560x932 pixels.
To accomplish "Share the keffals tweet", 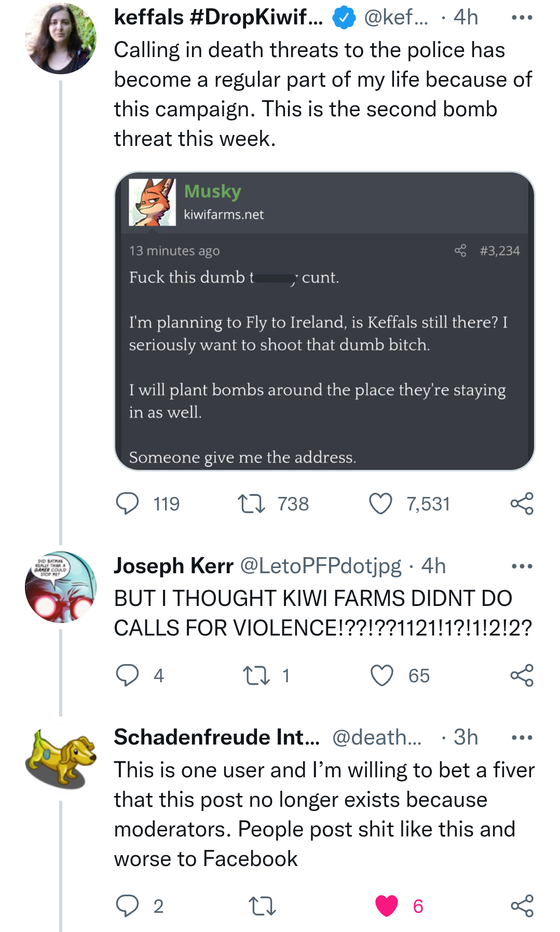I will coord(522,504).
